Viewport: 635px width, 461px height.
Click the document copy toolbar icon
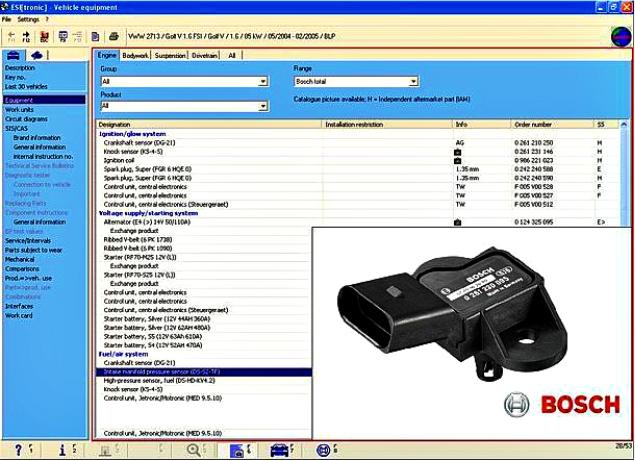(95, 36)
